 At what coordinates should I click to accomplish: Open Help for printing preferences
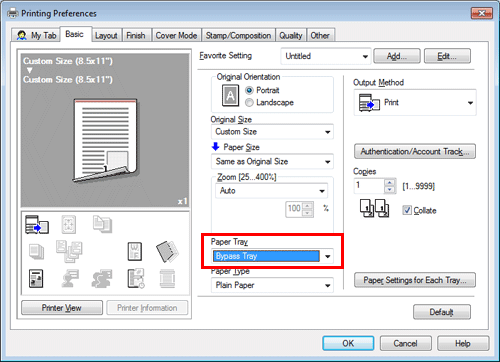tap(463, 343)
